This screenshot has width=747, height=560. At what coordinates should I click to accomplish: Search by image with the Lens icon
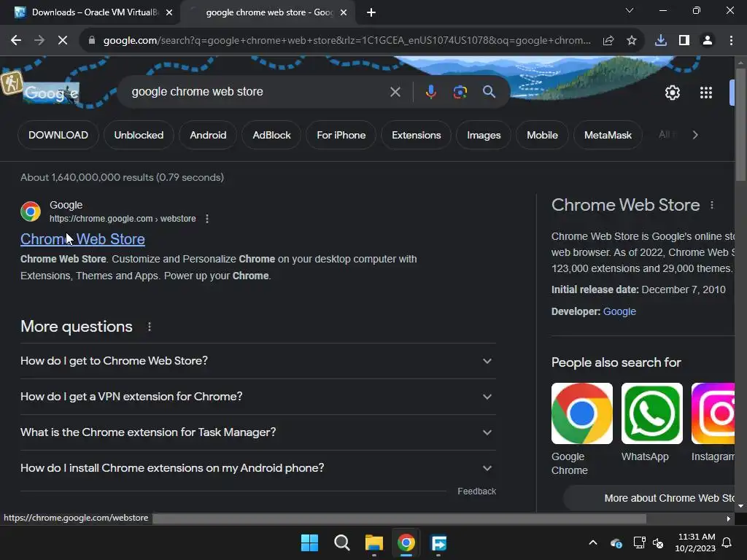pos(460,92)
